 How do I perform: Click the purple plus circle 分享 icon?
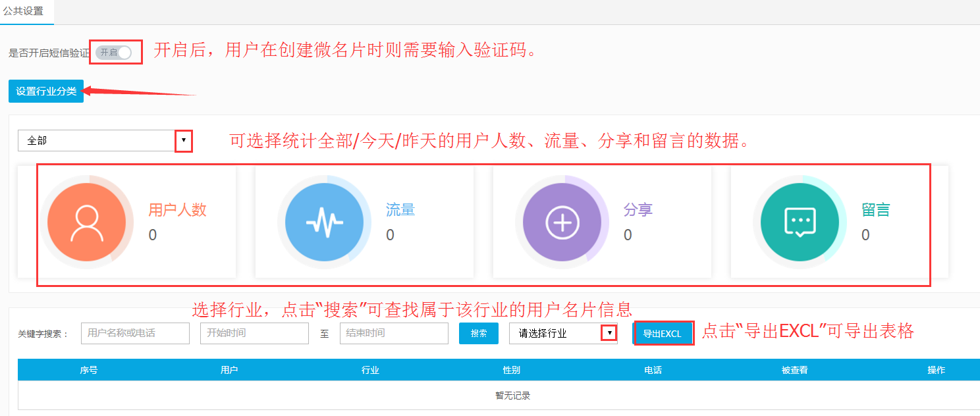563,222
